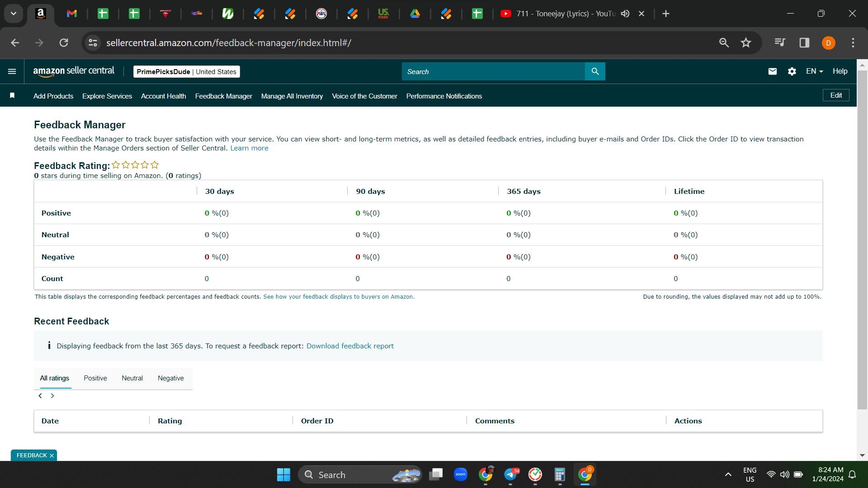Mute the YouTube tab audio icon
Screen dimensions: 868x488
coord(625,14)
